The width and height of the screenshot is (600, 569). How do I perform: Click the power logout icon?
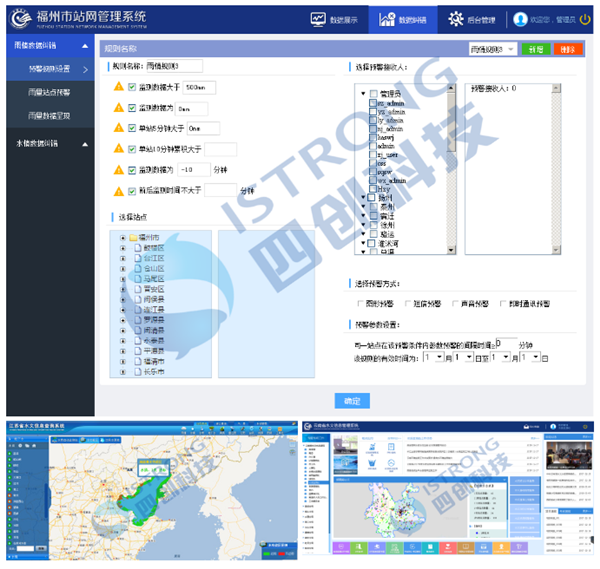585,19
